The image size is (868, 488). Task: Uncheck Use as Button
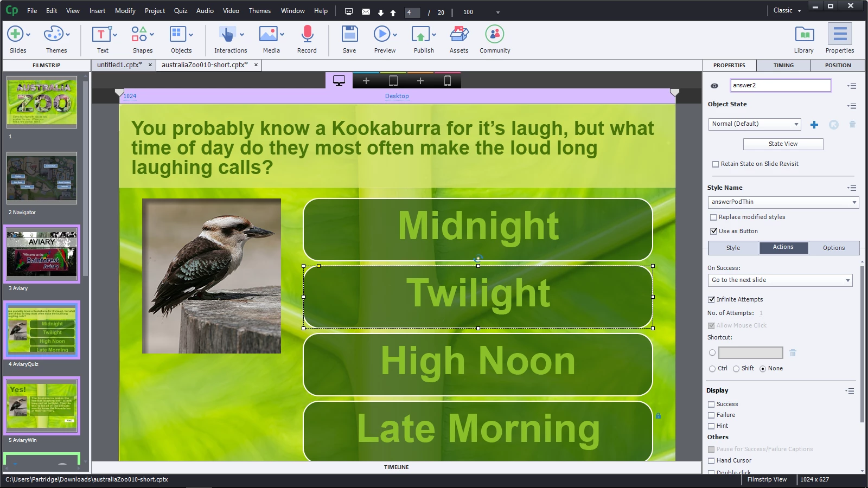(713, 232)
